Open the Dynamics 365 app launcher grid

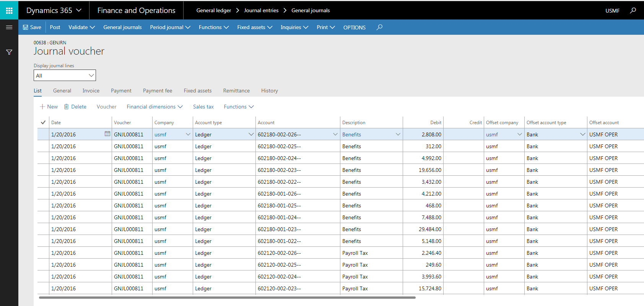[9, 10]
